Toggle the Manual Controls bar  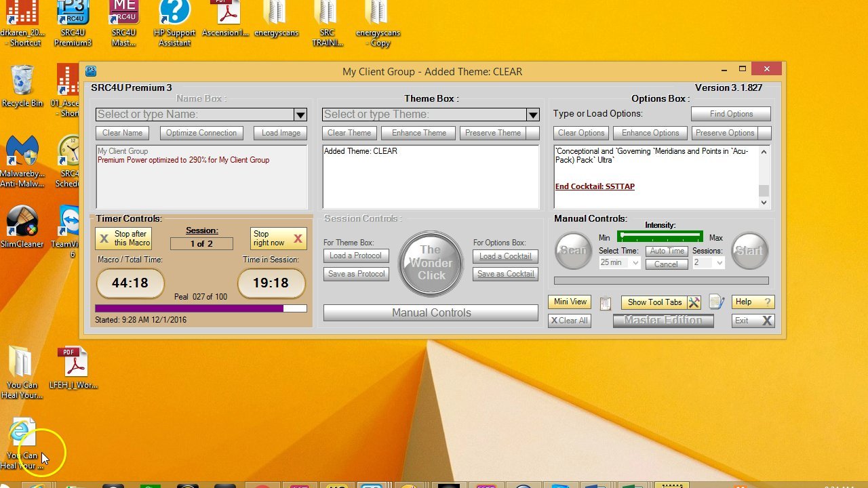[x=431, y=312]
